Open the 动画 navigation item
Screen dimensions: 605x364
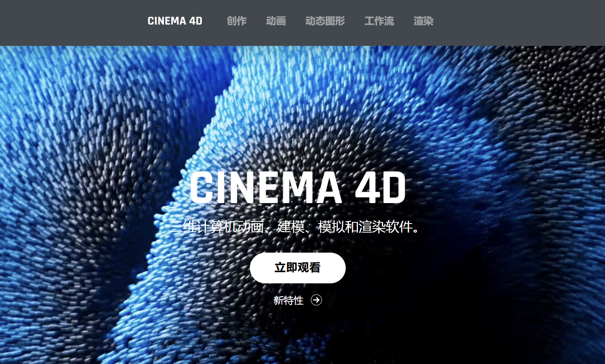(x=276, y=21)
